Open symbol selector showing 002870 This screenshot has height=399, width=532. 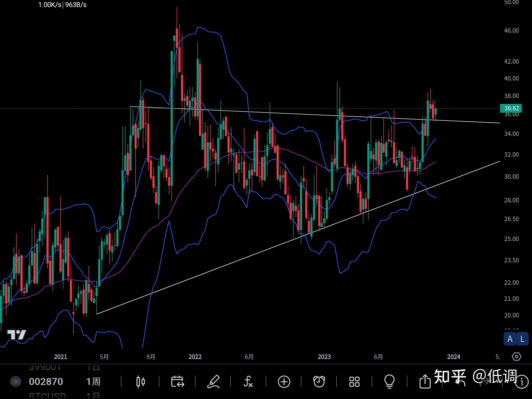tap(46, 382)
